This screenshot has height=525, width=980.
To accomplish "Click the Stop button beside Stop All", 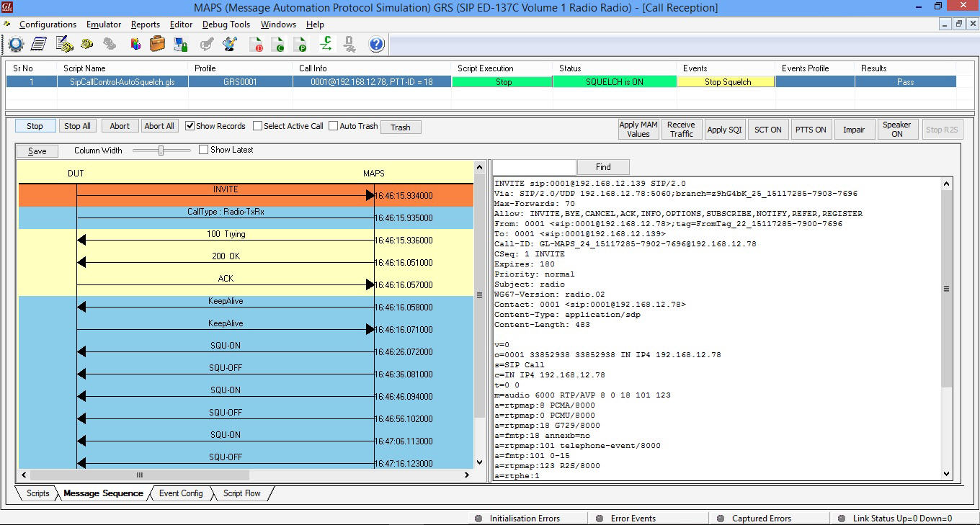I will [x=35, y=126].
